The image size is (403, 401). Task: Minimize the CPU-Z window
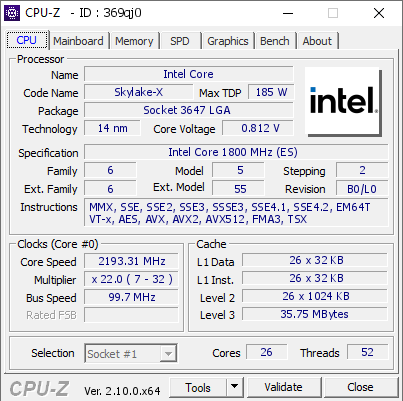tap(288, 13)
